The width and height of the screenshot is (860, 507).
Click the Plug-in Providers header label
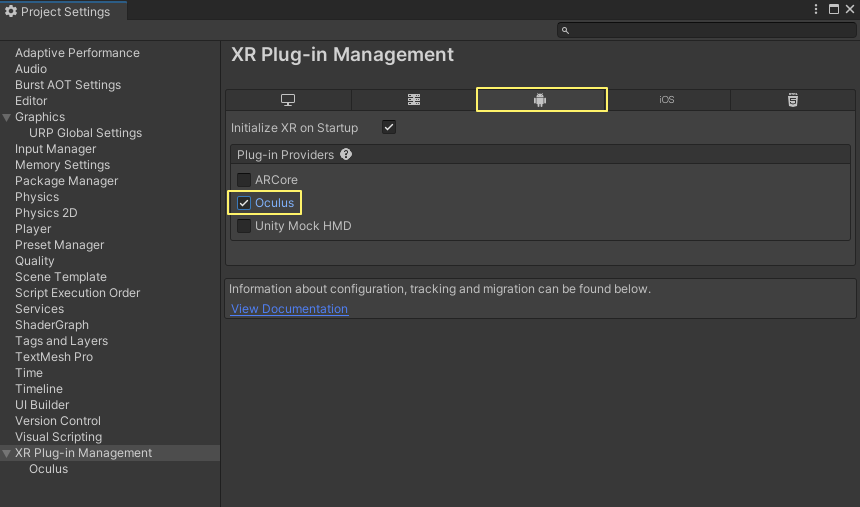click(285, 155)
